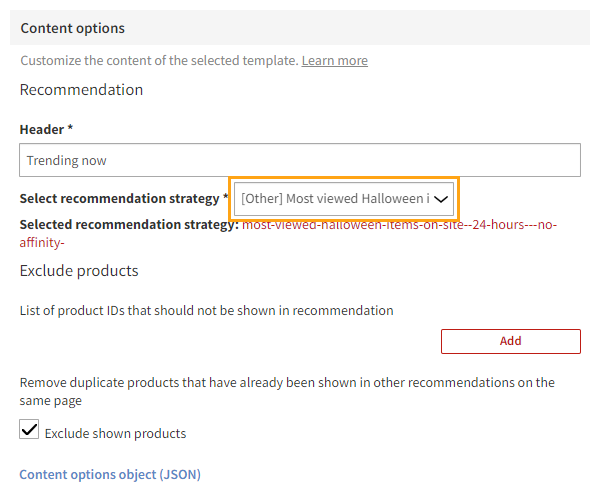Collapse the Content options panel header
This screenshot has height=492, width=600.
click(73, 28)
